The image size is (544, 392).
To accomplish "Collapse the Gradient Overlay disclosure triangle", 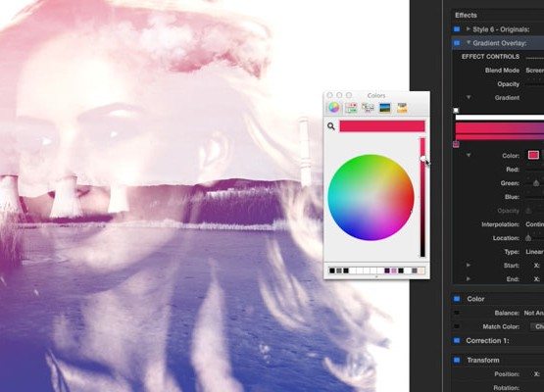I will coord(469,43).
